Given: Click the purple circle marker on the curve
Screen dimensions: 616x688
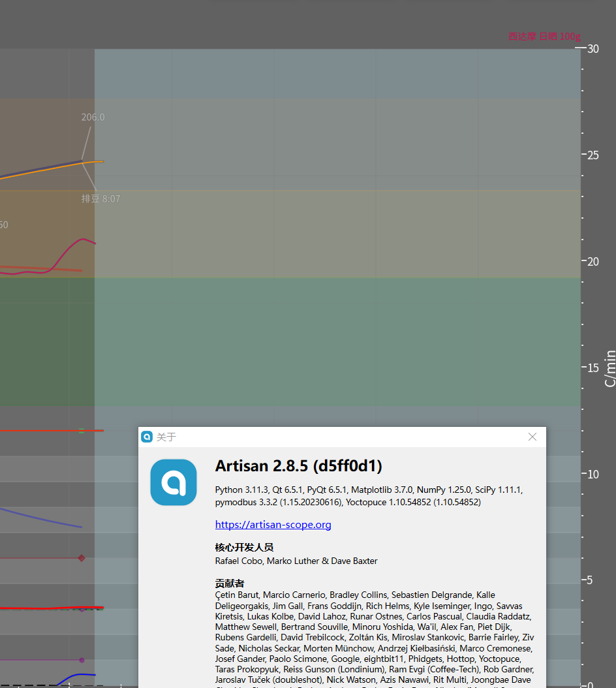Looking at the screenshot, I should (x=82, y=661).
